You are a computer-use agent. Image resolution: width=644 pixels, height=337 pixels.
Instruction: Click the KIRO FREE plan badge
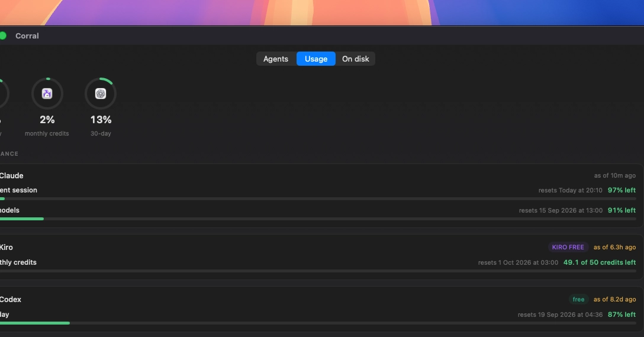pyautogui.click(x=568, y=247)
